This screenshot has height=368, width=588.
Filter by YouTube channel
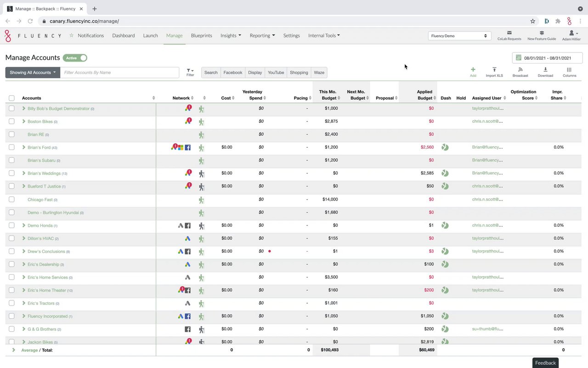tap(276, 73)
